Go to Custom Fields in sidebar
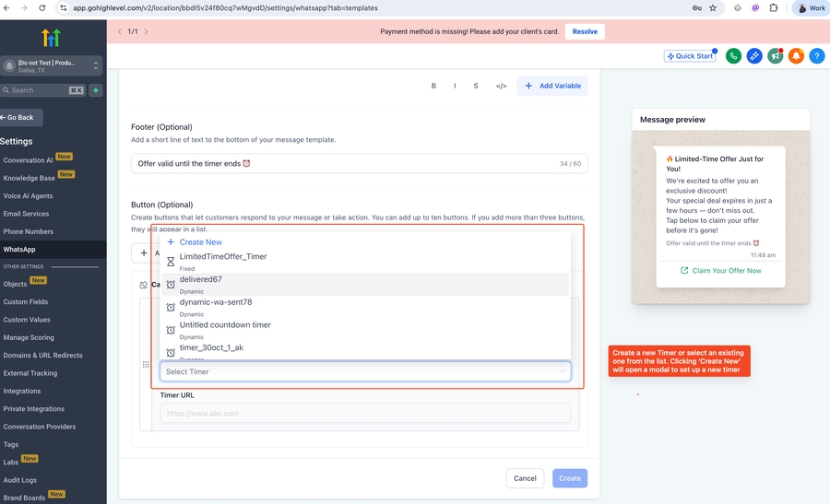The height and width of the screenshot is (504, 830). (26, 302)
